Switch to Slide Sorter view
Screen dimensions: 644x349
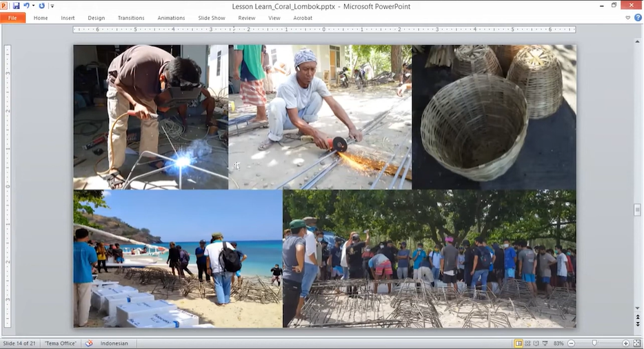pos(528,343)
